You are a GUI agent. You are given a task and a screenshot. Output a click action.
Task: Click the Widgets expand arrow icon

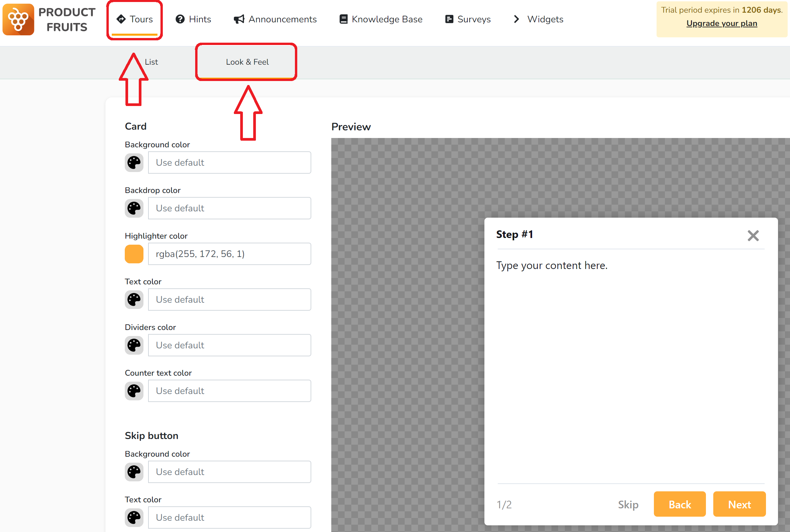point(515,19)
